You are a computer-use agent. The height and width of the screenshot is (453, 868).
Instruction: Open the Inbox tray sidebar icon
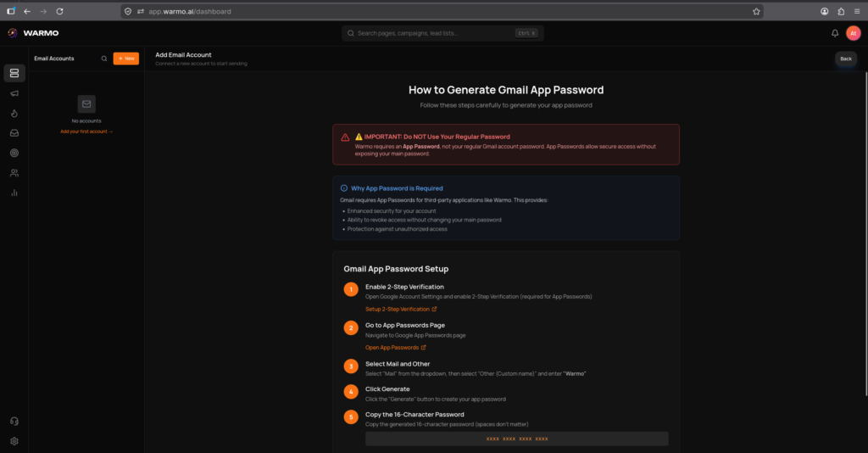pos(14,133)
